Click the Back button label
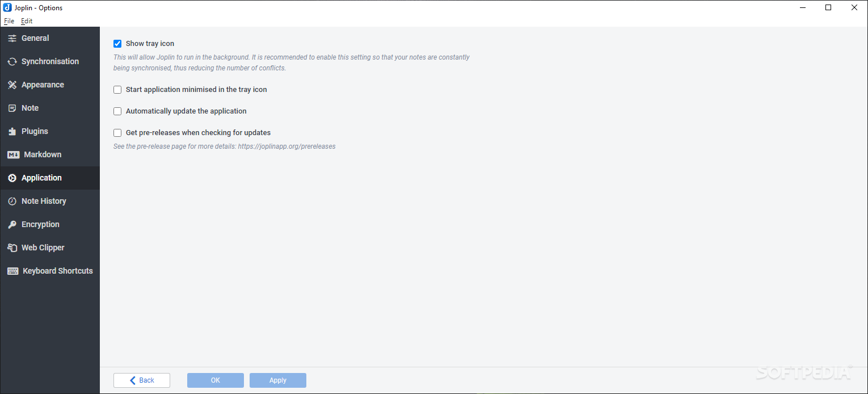The height and width of the screenshot is (394, 868). coord(147,380)
